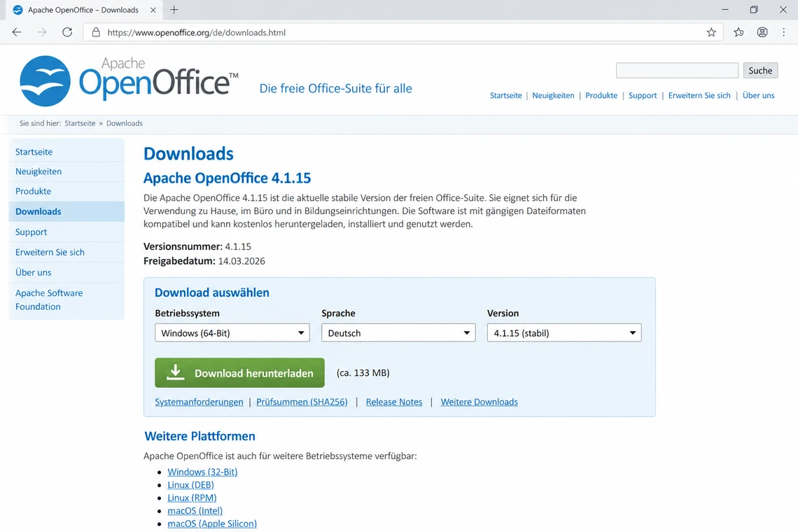This screenshot has width=798, height=532.
Task: Click the macOS (Apple Silicon) link
Action: coord(212,524)
